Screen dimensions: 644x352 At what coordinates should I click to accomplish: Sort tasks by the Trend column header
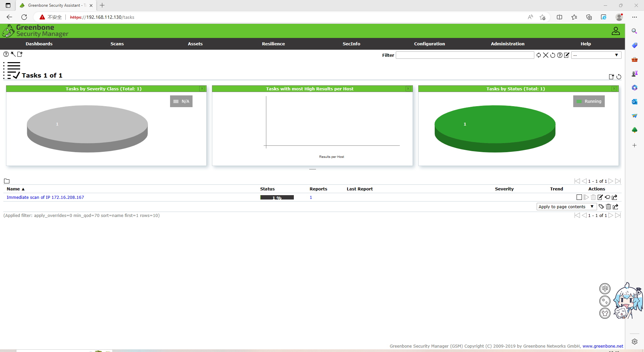coord(556,189)
